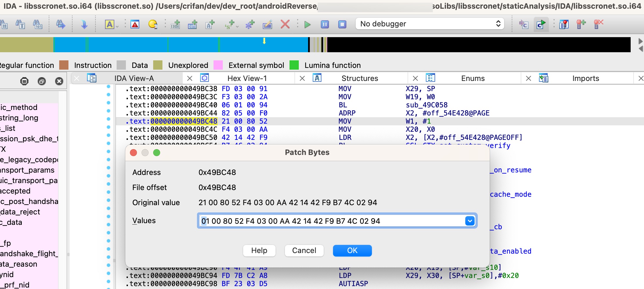Viewport: 644px width, 289px height.
Task: Click the Instruction legend color swatch
Action: (64, 65)
